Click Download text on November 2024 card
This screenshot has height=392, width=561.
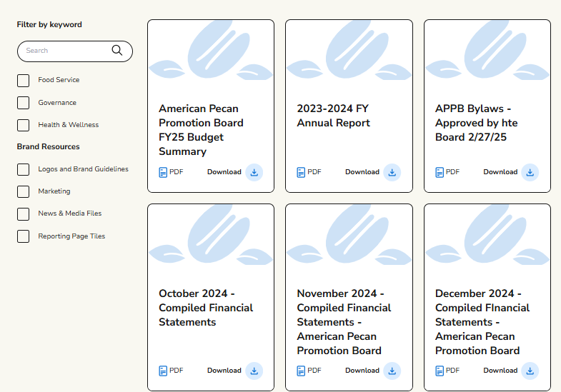[x=362, y=371]
